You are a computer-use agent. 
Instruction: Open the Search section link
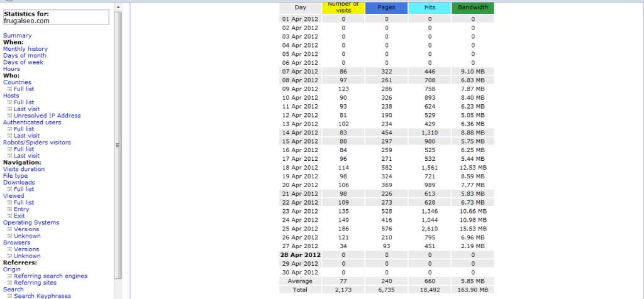(x=13, y=289)
